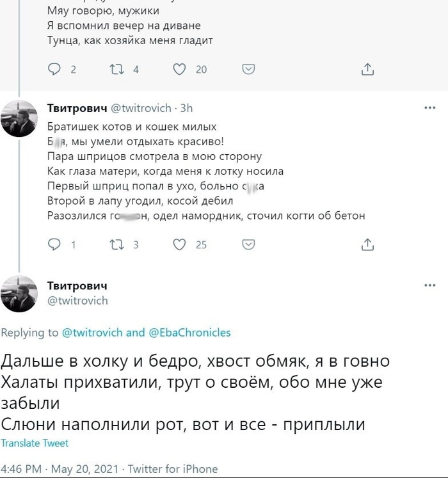Like the tweet with 25 likes
Viewport: 448px width, 478px height.
181,244
